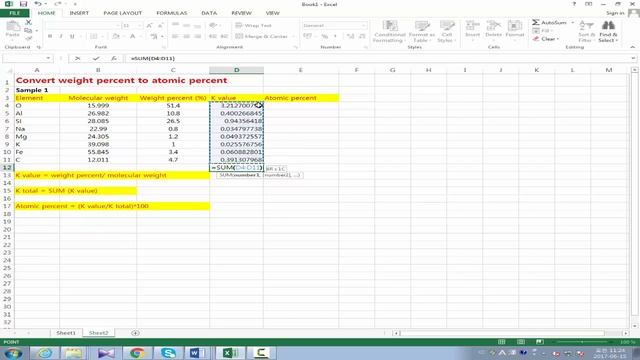This screenshot has height=360, width=640.
Task: Open the Insert Function dialog
Action: [x=114, y=58]
